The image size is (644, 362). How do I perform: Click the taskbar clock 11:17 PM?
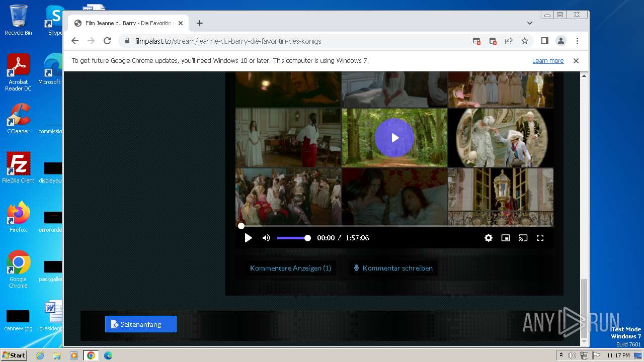618,355
